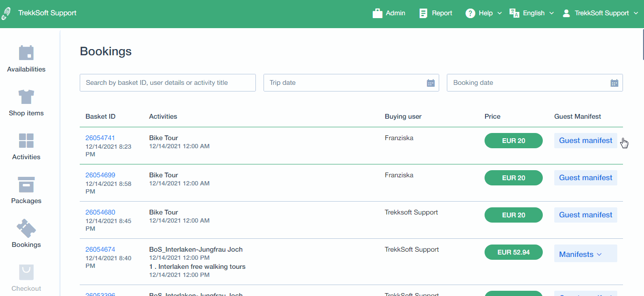The image size is (644, 296).
Task: Open the Report page
Action: pos(435,13)
